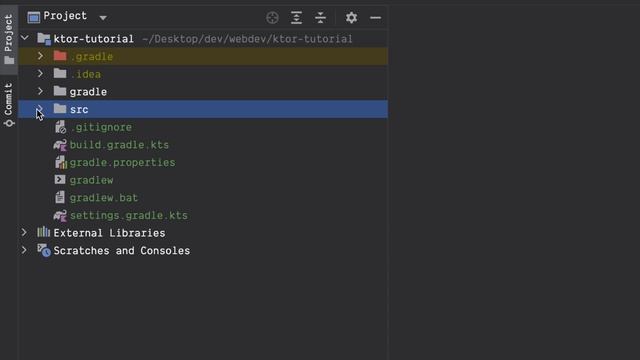Select gradlew.bat file
Screen dimensions: 640x360
point(104,198)
